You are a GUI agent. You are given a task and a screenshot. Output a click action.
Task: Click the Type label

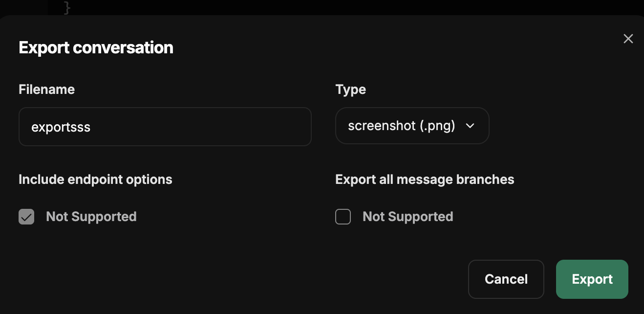[351, 90]
